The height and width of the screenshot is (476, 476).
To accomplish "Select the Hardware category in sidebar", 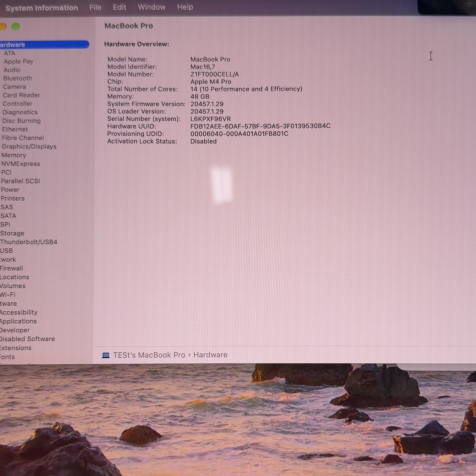I will pos(44,45).
